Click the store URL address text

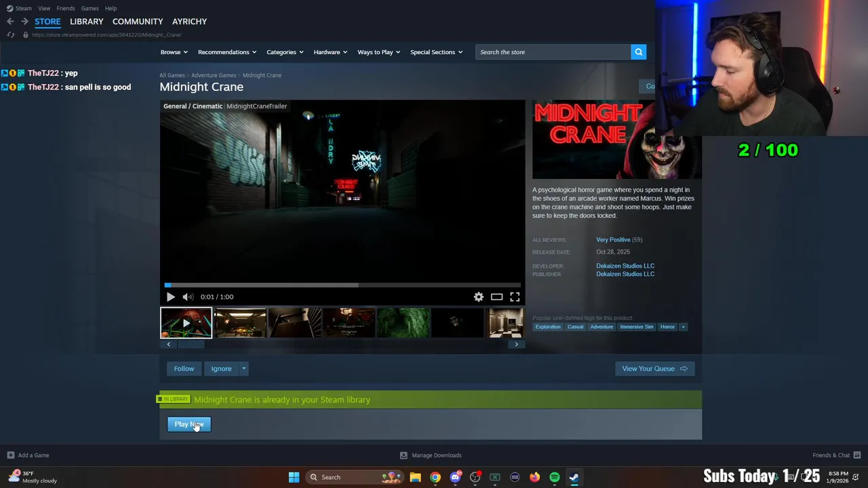pyautogui.click(x=106, y=35)
